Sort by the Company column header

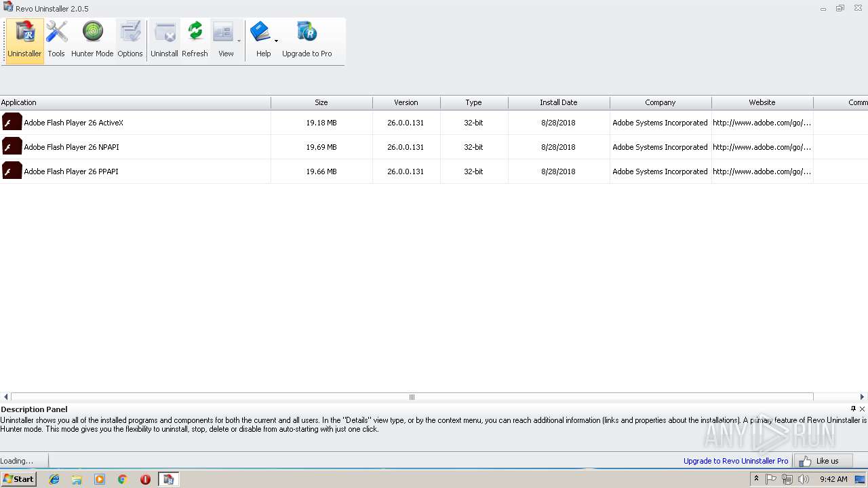pos(660,102)
